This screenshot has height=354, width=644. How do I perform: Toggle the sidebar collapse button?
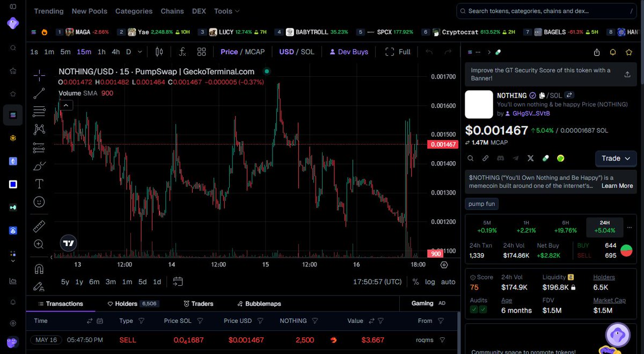(x=13, y=6)
